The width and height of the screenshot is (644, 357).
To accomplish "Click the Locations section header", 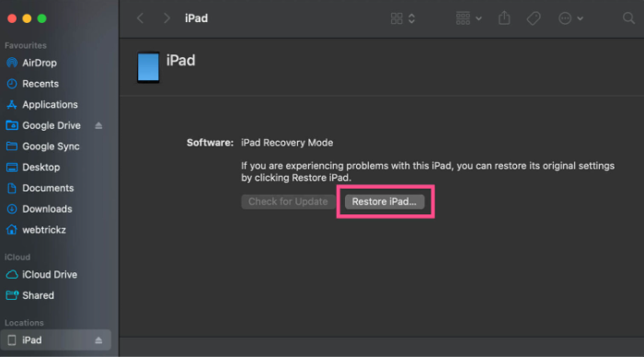I will [24, 322].
